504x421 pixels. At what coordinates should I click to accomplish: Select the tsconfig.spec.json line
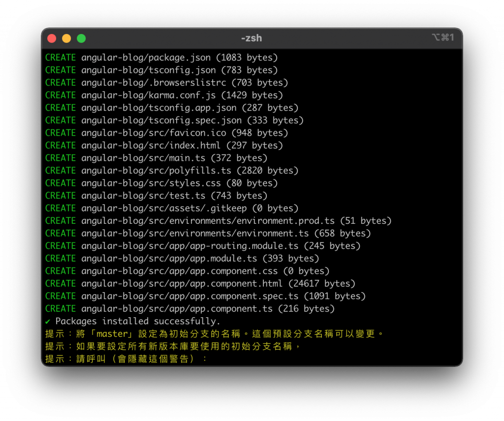[x=174, y=120]
